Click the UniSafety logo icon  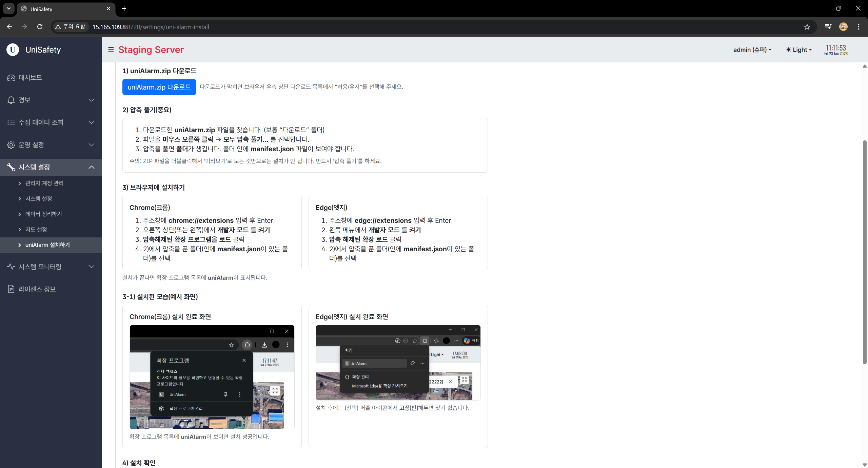click(x=13, y=50)
